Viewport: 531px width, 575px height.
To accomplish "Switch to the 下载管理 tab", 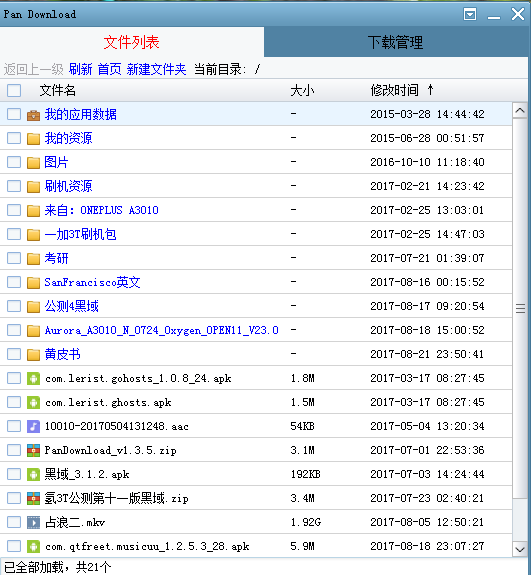I will point(395,42).
